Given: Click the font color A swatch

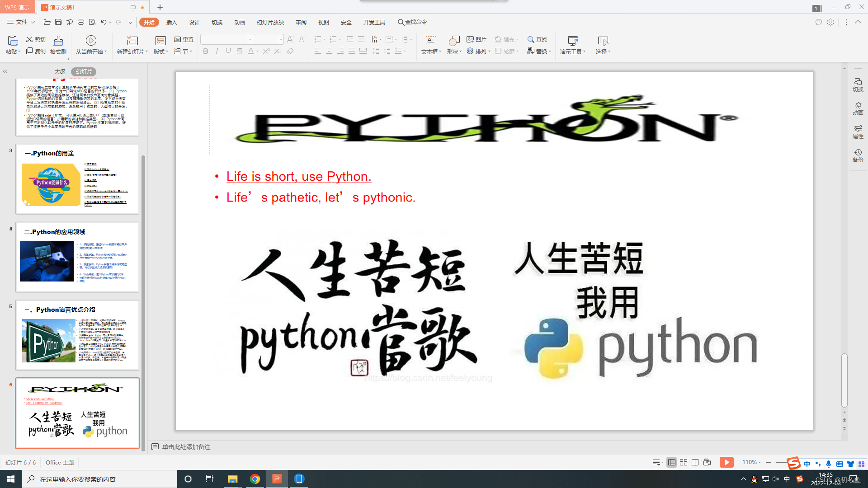Looking at the screenshot, I should point(251,52).
